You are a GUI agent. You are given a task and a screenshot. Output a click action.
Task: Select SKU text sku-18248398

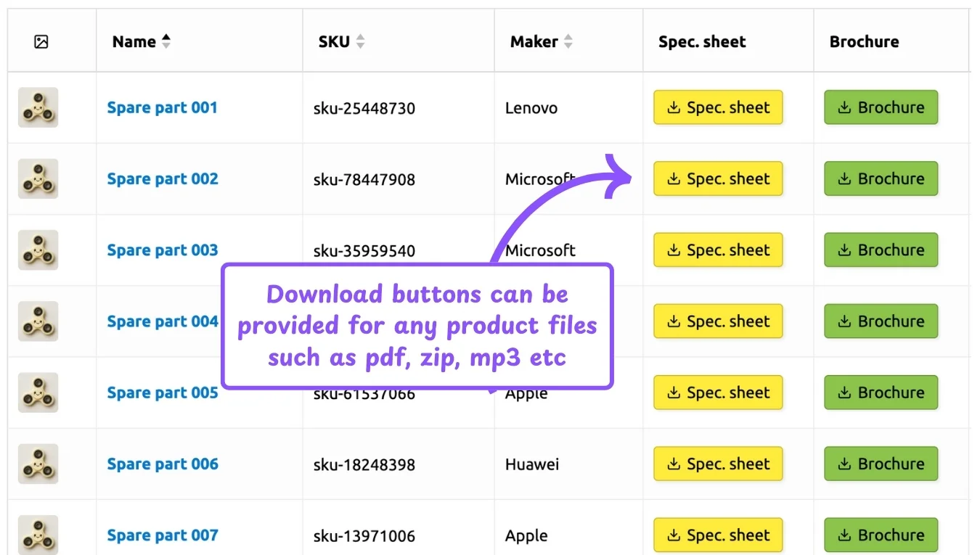point(364,465)
